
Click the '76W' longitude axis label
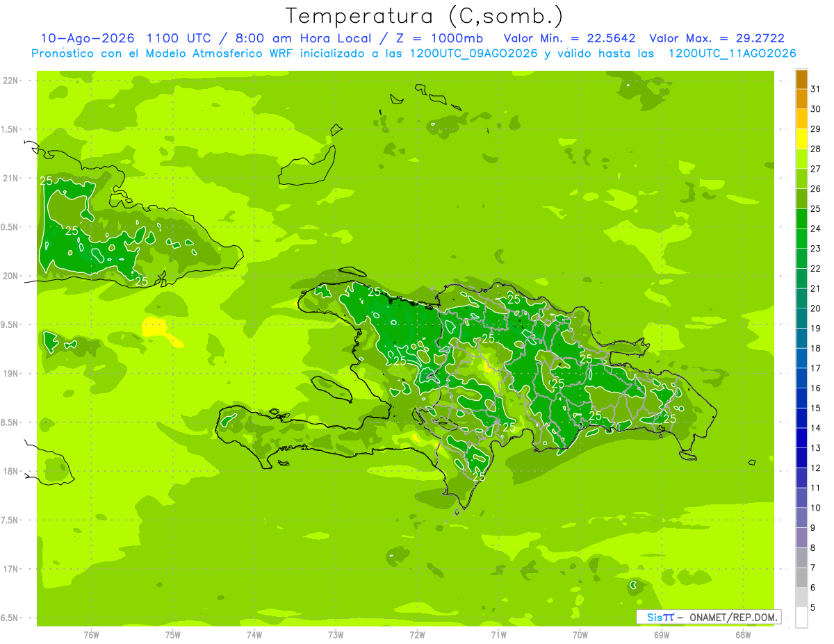click(91, 635)
